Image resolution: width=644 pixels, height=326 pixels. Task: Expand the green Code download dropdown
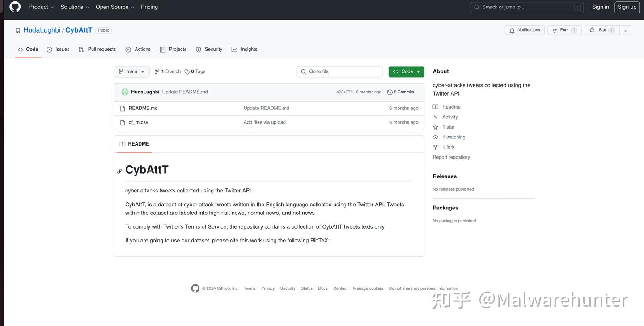coord(419,71)
